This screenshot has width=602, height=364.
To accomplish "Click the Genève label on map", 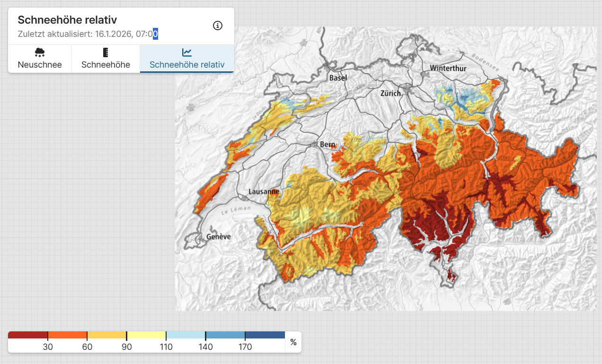I will point(218,236).
